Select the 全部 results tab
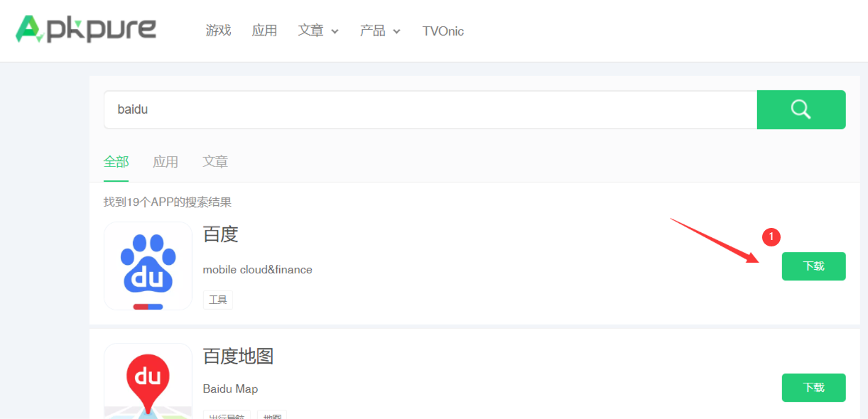The width and height of the screenshot is (868, 419). coord(116,162)
